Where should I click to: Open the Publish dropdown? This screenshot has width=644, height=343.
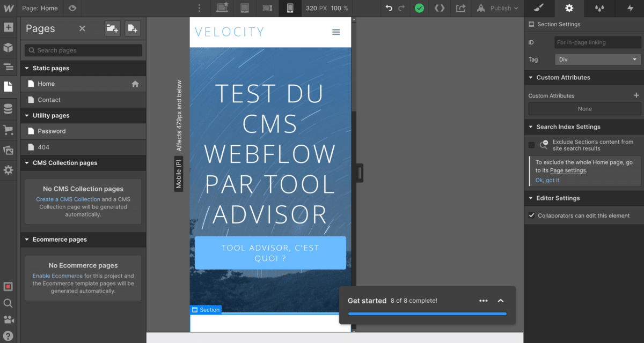[497, 8]
